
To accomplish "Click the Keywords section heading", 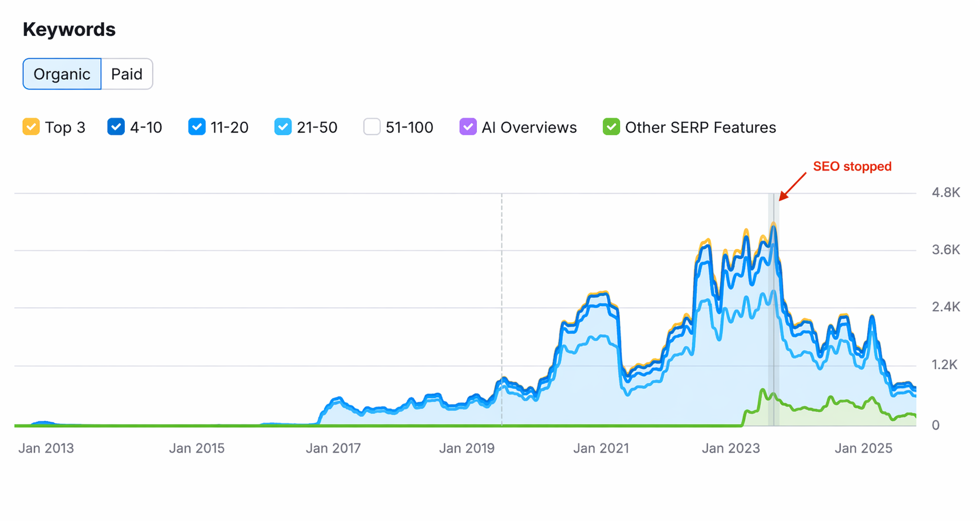I will [68, 29].
